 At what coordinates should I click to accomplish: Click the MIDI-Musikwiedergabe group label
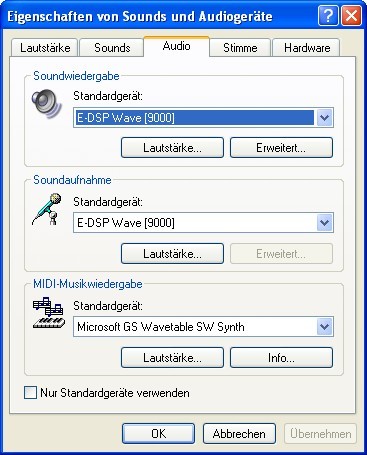[x=88, y=284]
